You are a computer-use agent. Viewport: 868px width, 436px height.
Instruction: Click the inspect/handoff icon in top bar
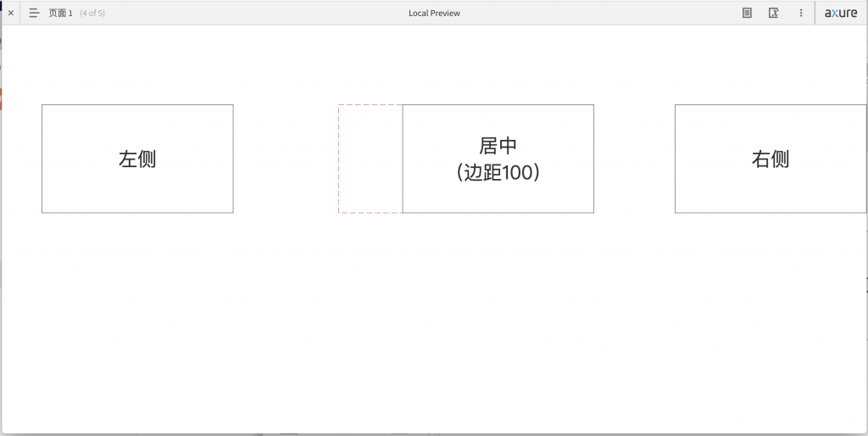tap(773, 13)
